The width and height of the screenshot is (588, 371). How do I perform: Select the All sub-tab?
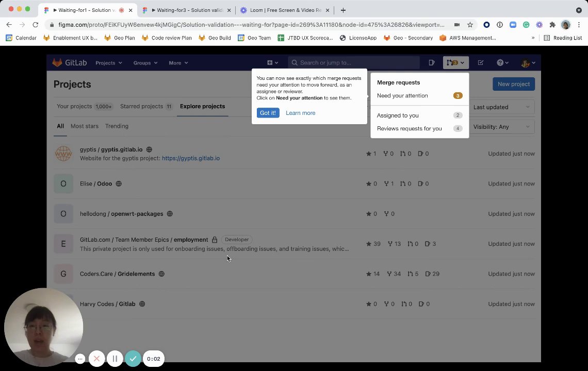(x=60, y=126)
